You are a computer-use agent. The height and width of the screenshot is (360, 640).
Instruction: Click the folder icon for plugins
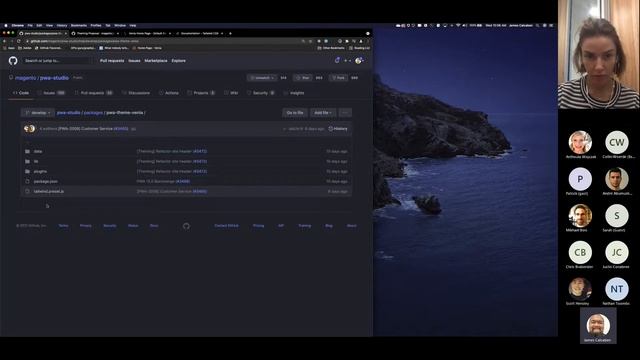(27, 171)
